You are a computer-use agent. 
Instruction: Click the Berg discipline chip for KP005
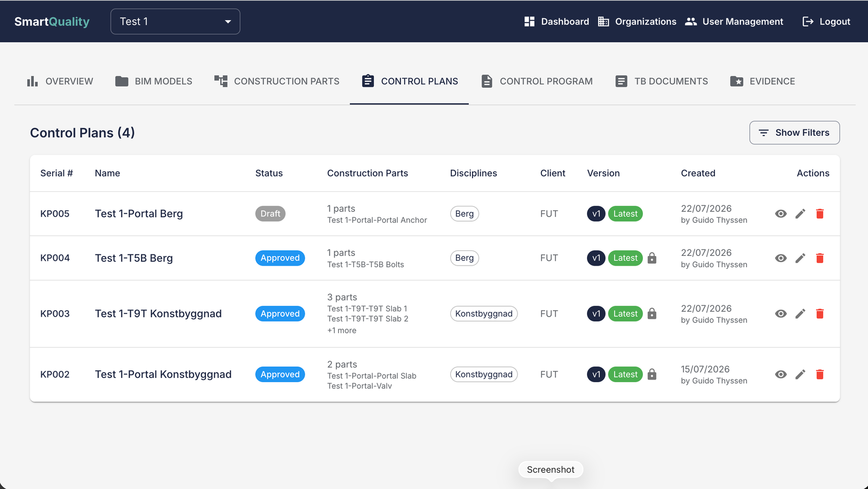(464, 214)
